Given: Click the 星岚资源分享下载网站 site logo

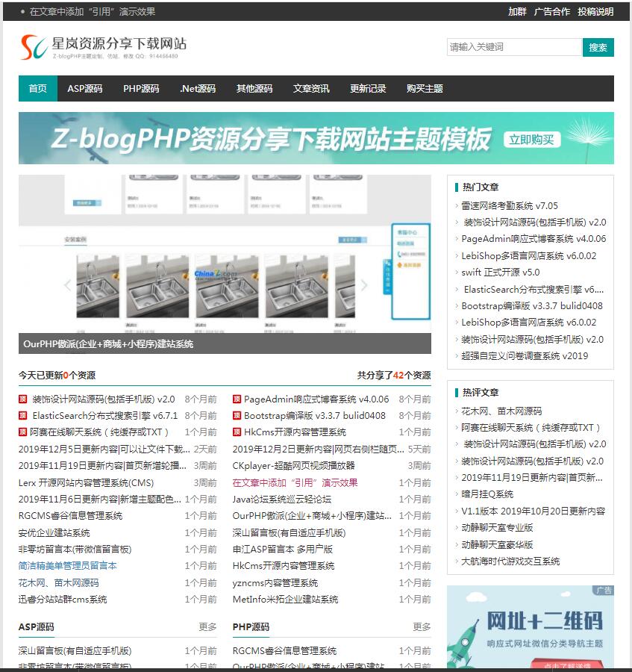Looking at the screenshot, I should tap(104, 47).
